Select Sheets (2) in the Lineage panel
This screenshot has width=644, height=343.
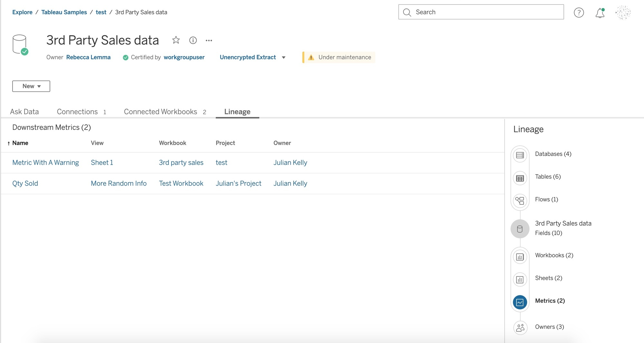[548, 278]
